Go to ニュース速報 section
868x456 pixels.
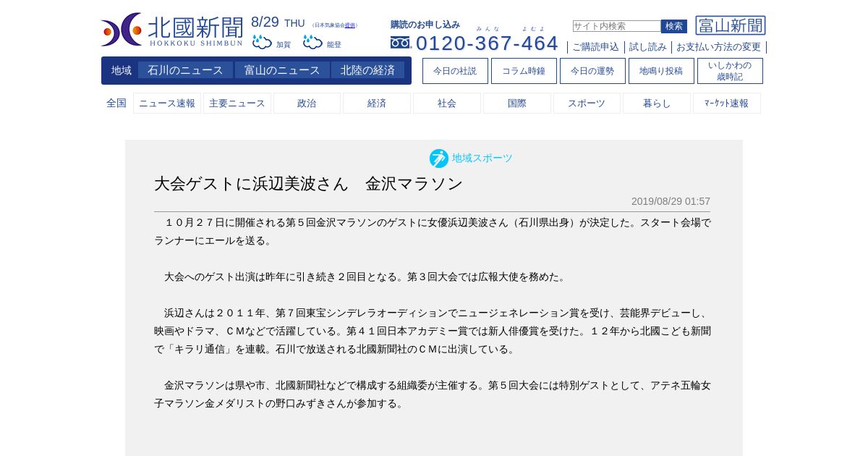pos(167,104)
